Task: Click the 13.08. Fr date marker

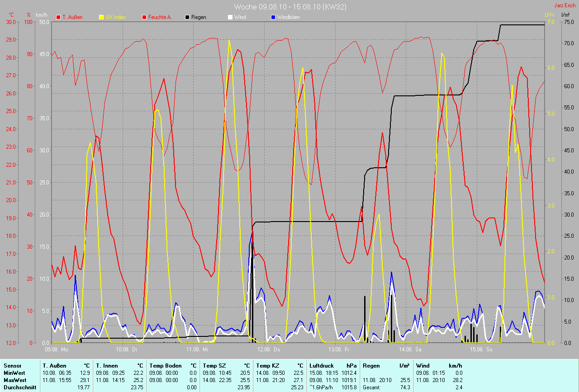Action: [x=339, y=349]
